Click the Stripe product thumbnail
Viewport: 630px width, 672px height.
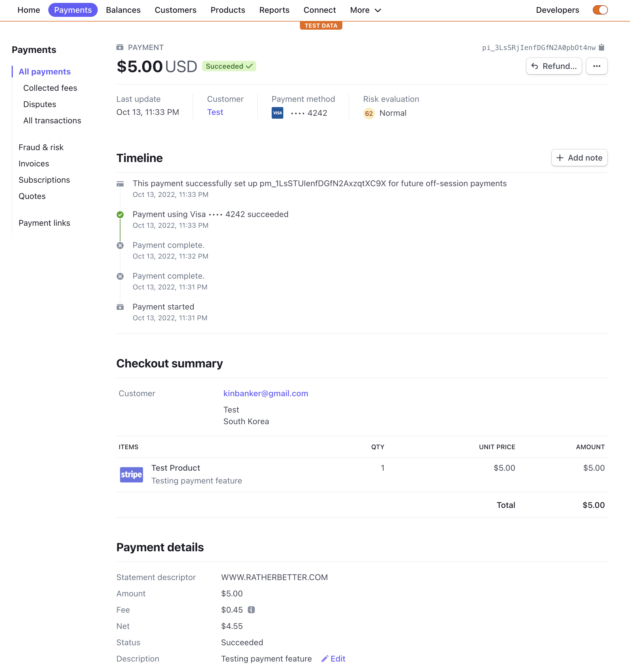pyautogui.click(x=131, y=474)
